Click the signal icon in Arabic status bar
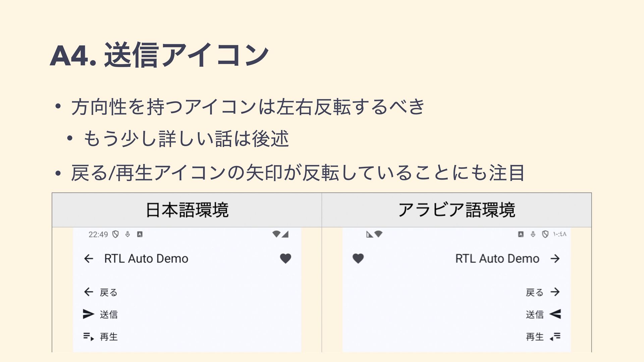Screen dimensions: 644x362 [x=369, y=234]
